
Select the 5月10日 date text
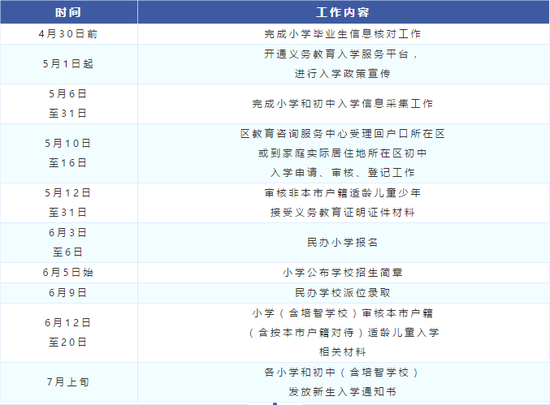pos(68,143)
